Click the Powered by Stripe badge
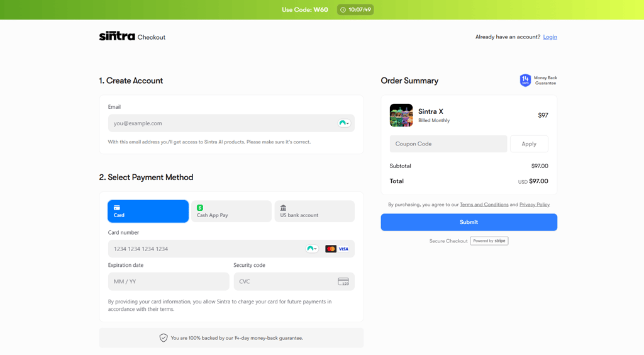This screenshot has width=644, height=355. tap(489, 241)
